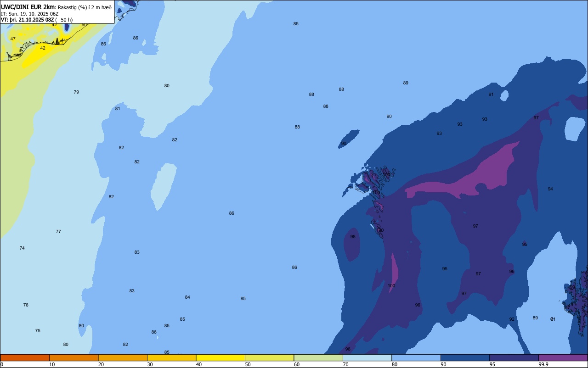Click the humidity value '81' on the map
Screen dimensions: 588x368
tap(118, 108)
